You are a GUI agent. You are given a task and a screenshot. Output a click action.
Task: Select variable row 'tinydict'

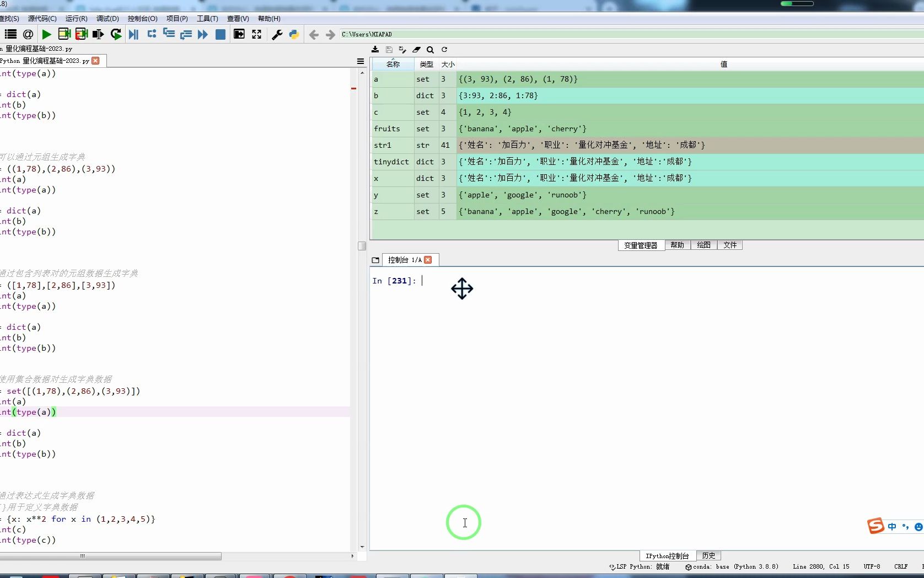point(648,162)
